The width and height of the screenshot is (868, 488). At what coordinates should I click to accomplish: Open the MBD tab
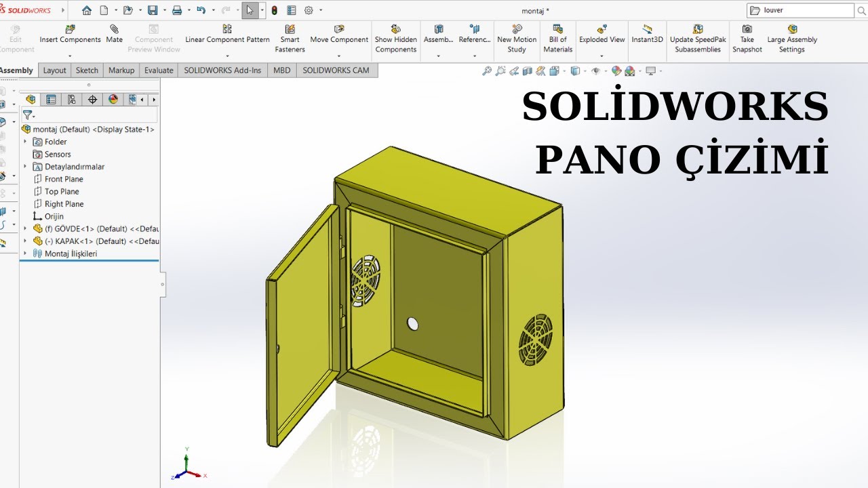[281, 70]
